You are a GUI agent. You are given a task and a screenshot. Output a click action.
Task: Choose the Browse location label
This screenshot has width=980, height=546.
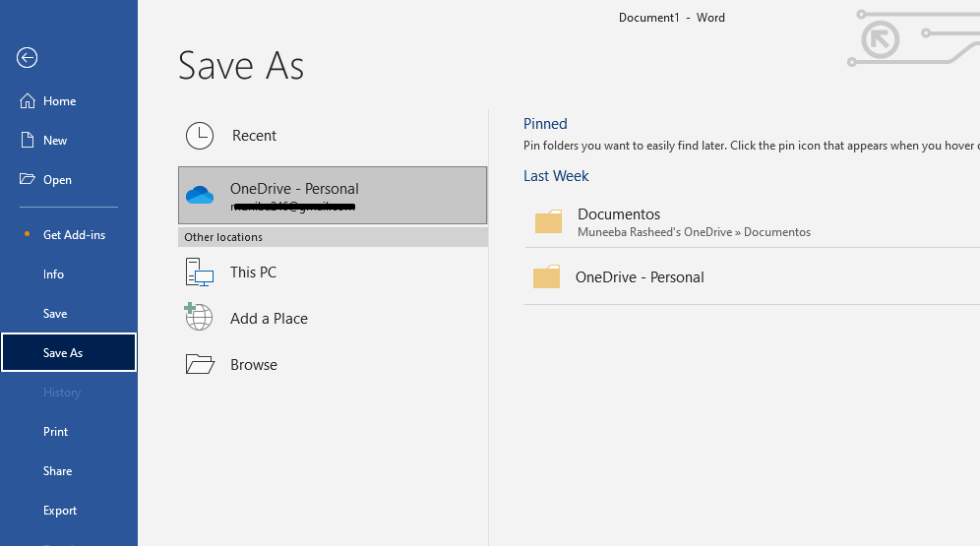(x=254, y=365)
